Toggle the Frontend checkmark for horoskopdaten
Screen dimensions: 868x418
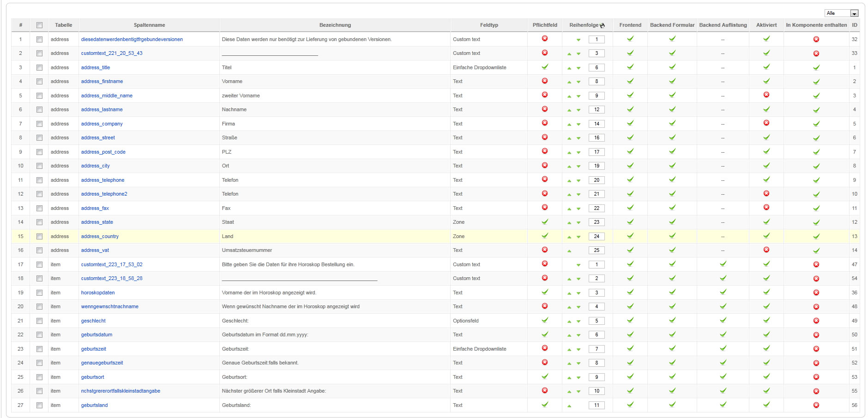pos(630,292)
